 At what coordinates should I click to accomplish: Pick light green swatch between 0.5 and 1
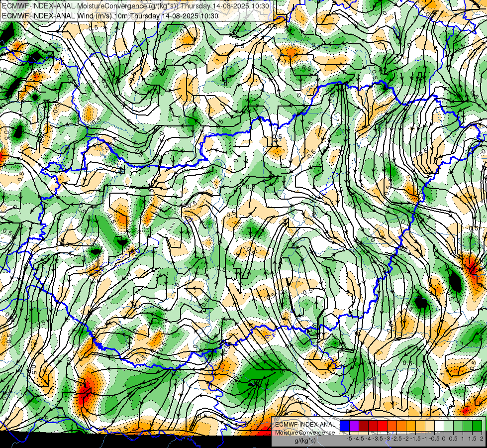point(458,426)
